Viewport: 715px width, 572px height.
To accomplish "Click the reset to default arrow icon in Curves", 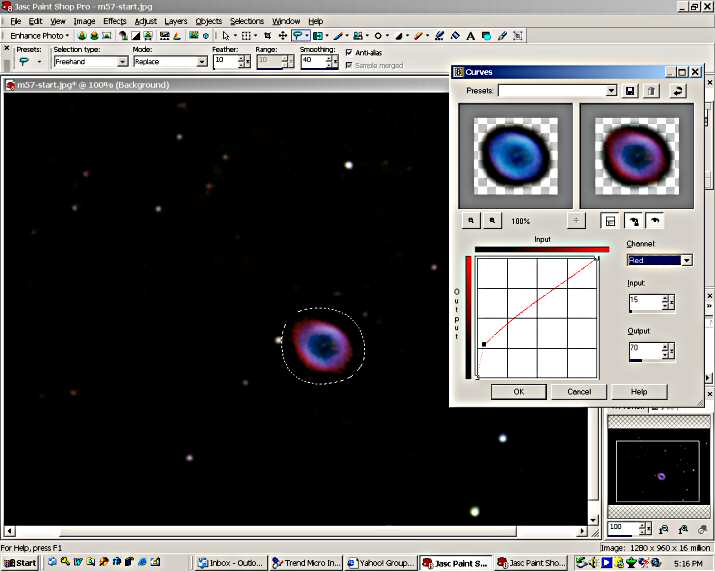I will pyautogui.click(x=680, y=91).
